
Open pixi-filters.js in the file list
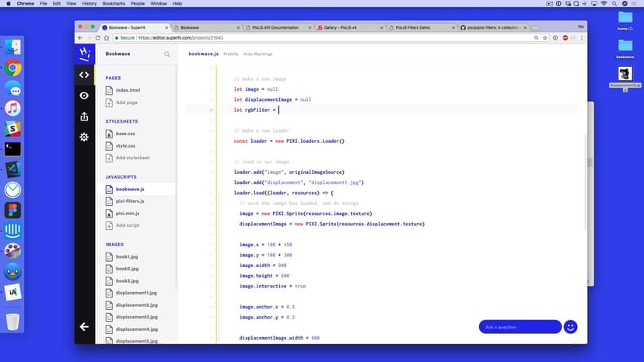tap(130, 200)
